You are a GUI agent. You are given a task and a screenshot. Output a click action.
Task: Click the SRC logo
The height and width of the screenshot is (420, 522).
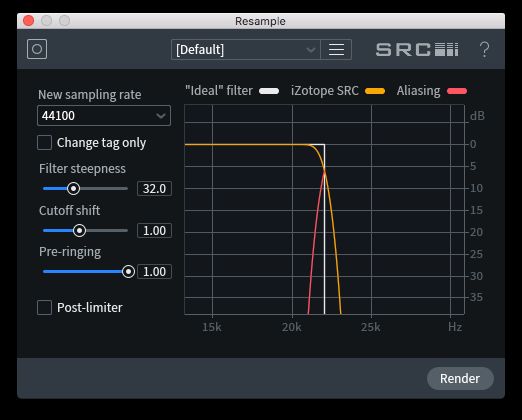point(417,50)
